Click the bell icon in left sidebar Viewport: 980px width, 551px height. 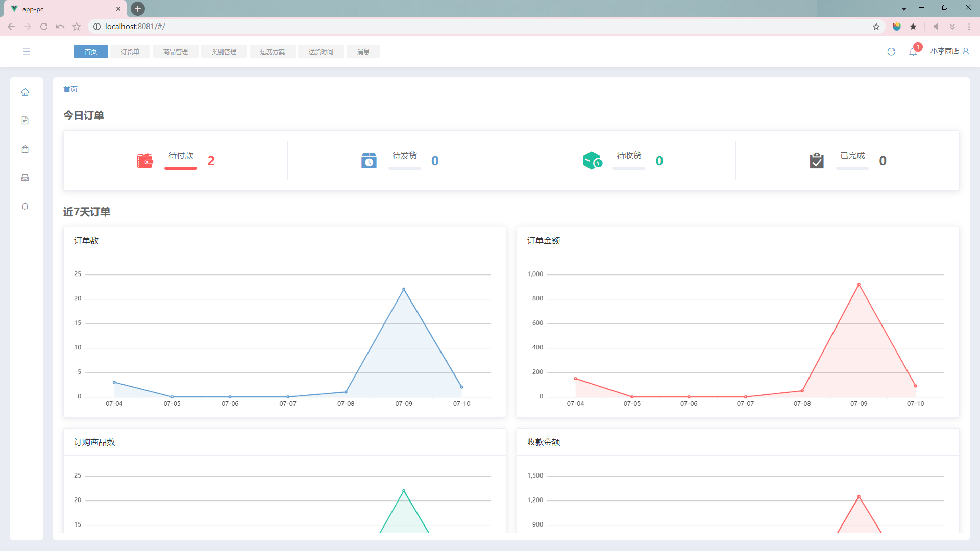25,207
